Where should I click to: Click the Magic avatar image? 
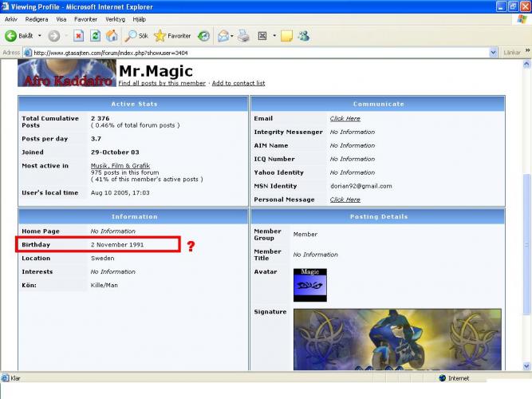click(309, 285)
